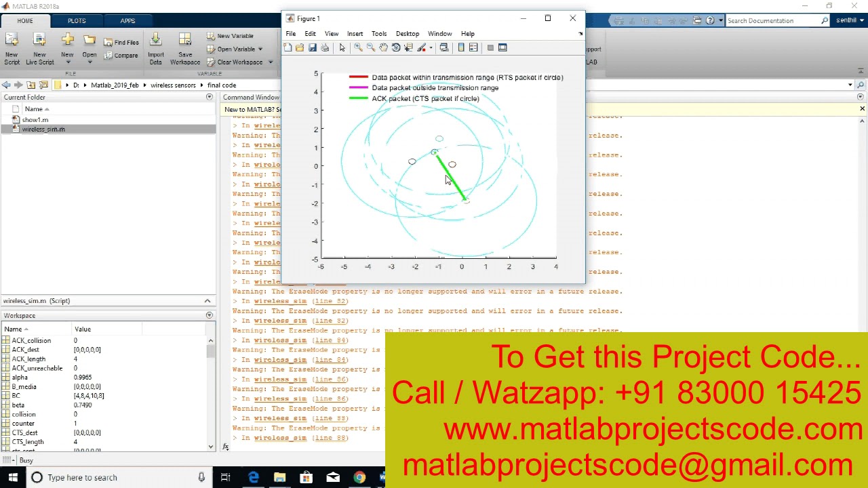Switch to the PLOTS ribbon tab

point(77,21)
